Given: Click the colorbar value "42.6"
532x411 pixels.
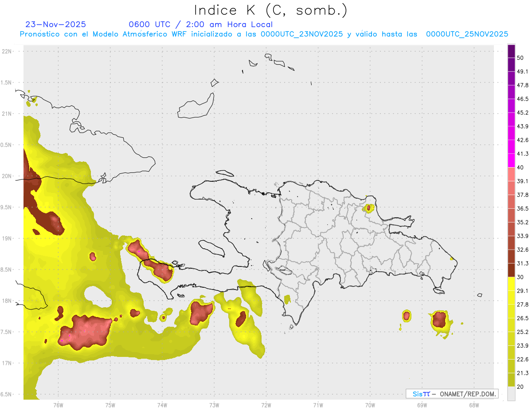Looking at the screenshot, I should pyautogui.click(x=523, y=140).
